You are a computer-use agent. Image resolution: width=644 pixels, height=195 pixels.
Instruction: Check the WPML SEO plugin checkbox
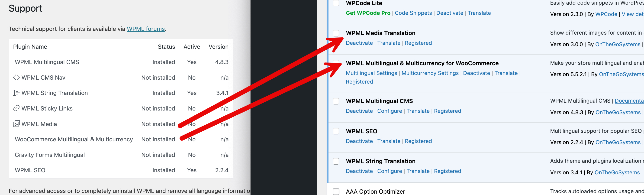(x=336, y=131)
